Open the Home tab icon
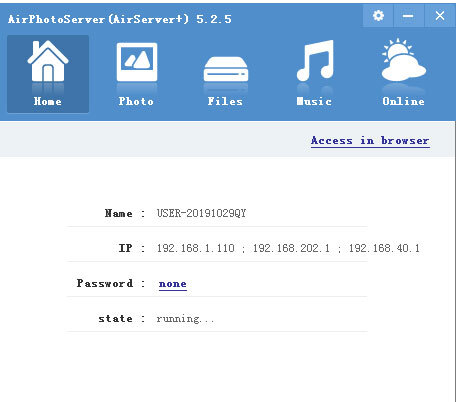 point(48,74)
